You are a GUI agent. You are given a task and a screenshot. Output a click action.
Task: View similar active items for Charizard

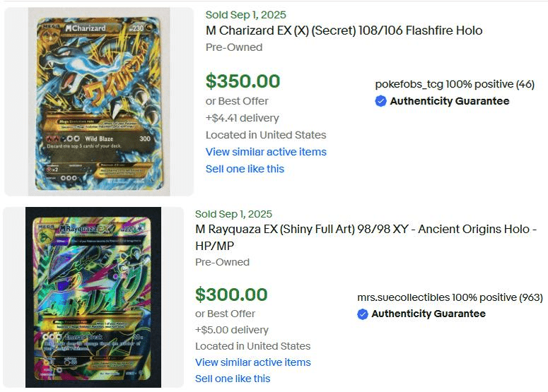266,152
